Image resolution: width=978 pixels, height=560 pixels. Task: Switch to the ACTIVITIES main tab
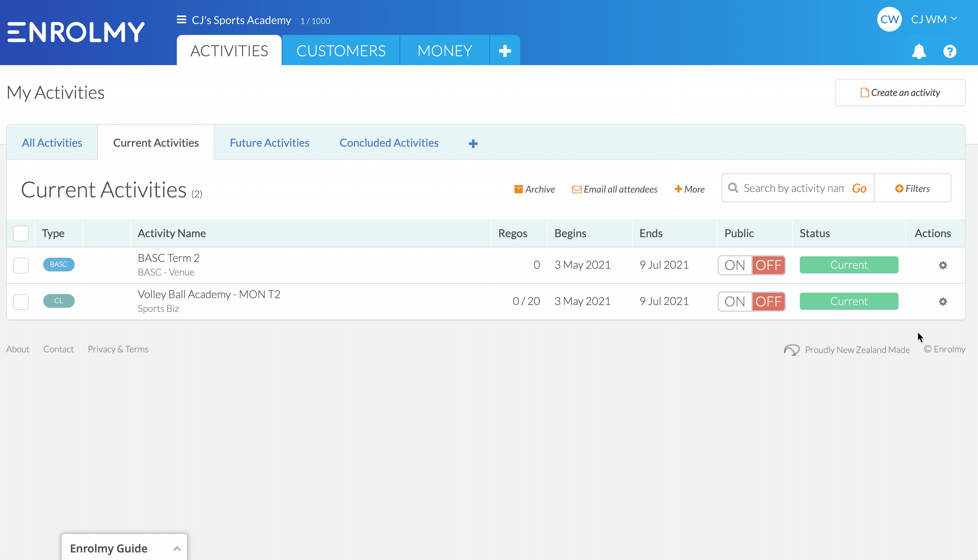pyautogui.click(x=229, y=51)
